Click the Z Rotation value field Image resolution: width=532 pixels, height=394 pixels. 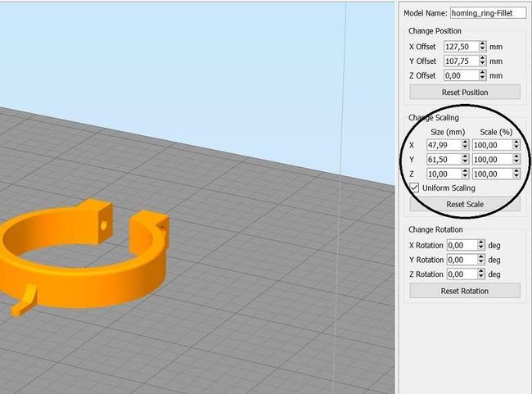coord(462,274)
